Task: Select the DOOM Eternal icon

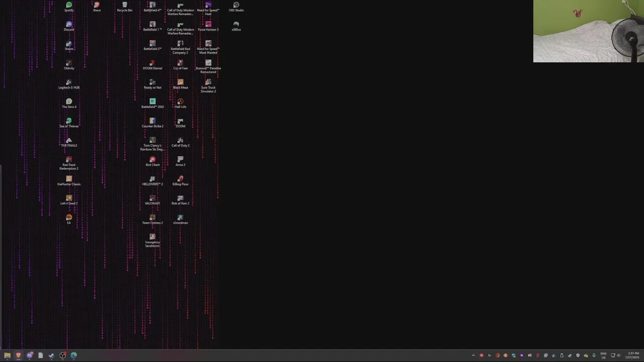Action: (x=152, y=65)
